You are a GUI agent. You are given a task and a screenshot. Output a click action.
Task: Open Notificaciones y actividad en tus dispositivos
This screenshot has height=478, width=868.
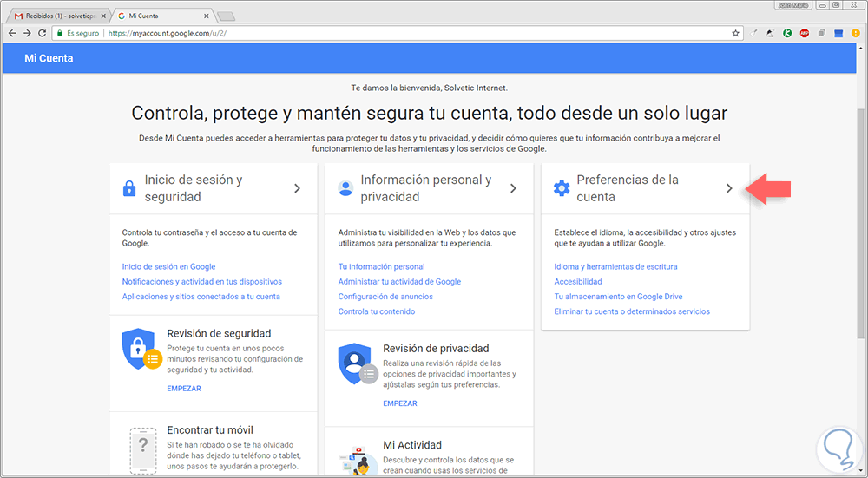click(202, 282)
